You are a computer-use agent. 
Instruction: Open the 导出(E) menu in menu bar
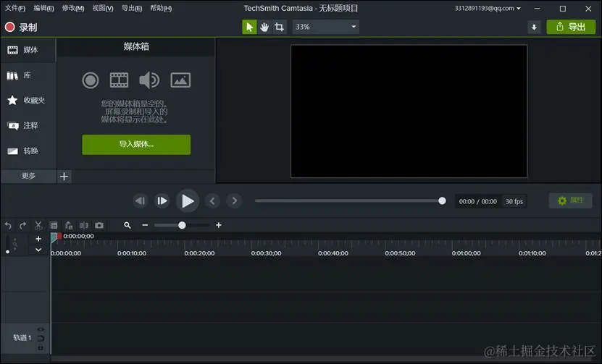tap(132, 8)
